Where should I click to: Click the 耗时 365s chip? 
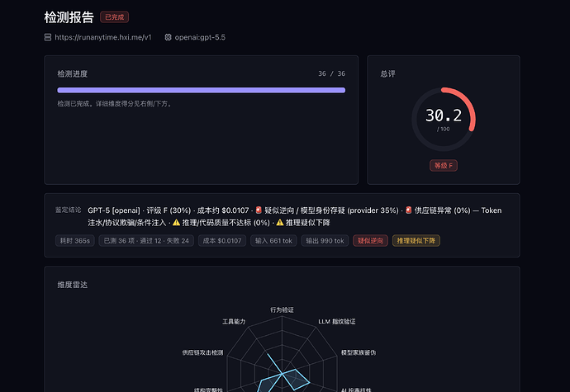point(75,241)
